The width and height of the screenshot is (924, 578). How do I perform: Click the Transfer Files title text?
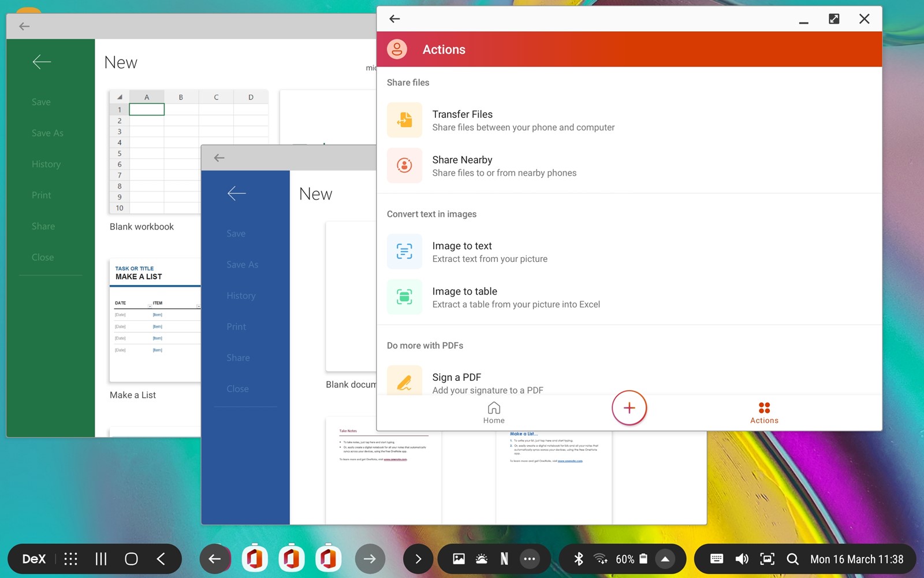point(462,114)
